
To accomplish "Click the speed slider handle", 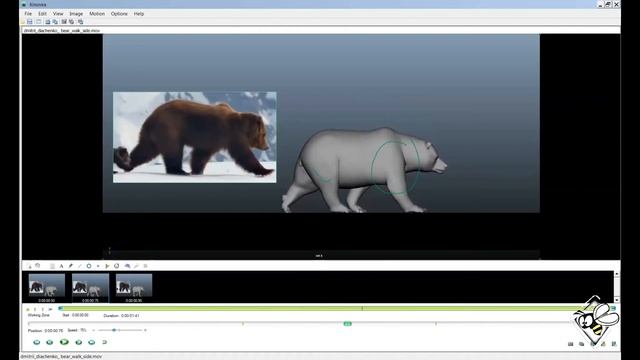I will point(114,330).
